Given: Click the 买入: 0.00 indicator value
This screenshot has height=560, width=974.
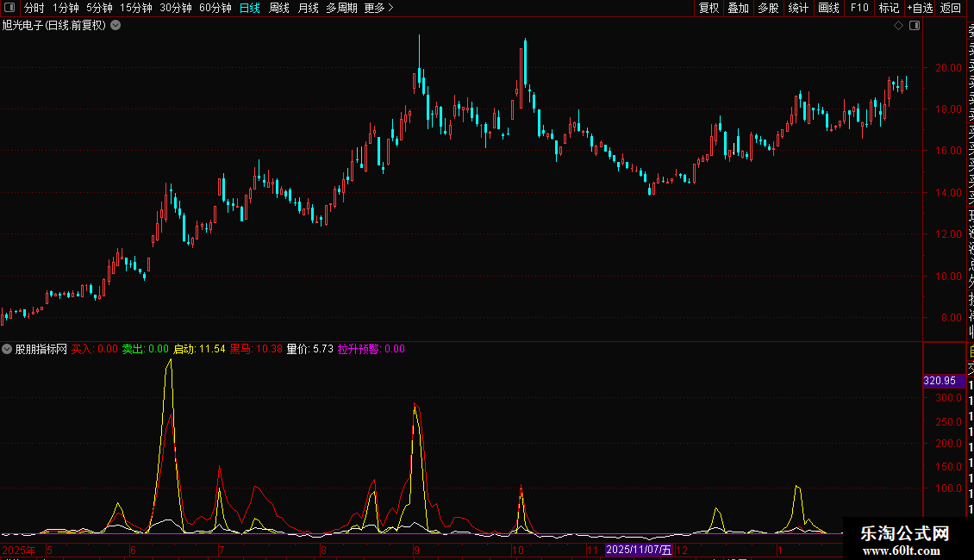Looking at the screenshot, I should pyautogui.click(x=95, y=349).
